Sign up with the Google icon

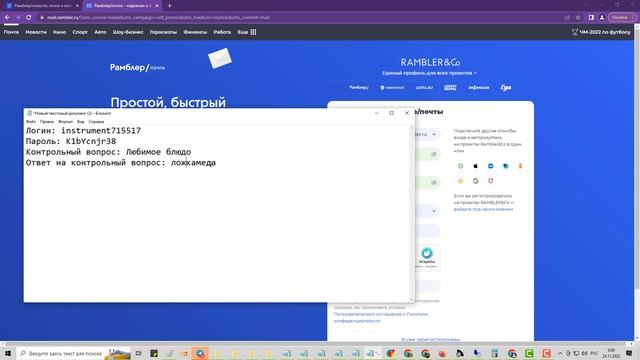click(x=476, y=181)
